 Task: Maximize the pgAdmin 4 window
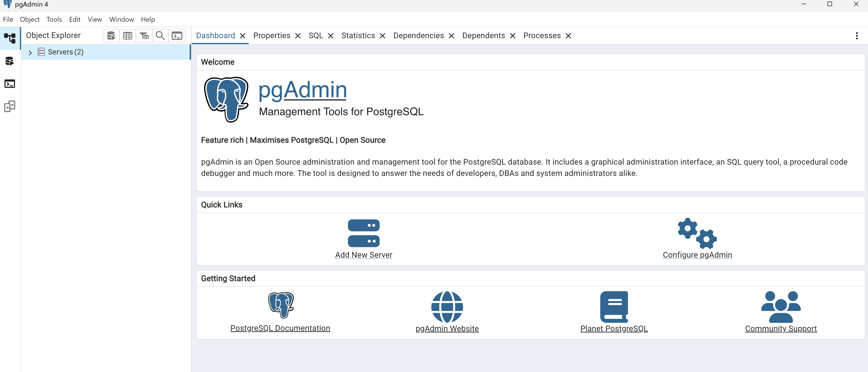pos(830,4)
